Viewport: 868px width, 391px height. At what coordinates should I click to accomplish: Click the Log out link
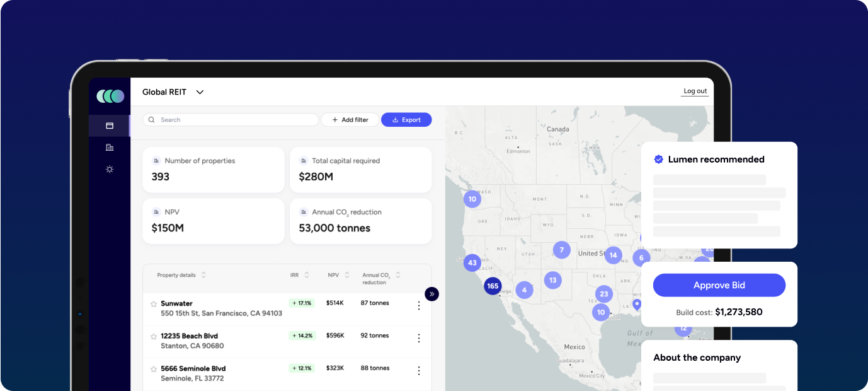pos(695,91)
